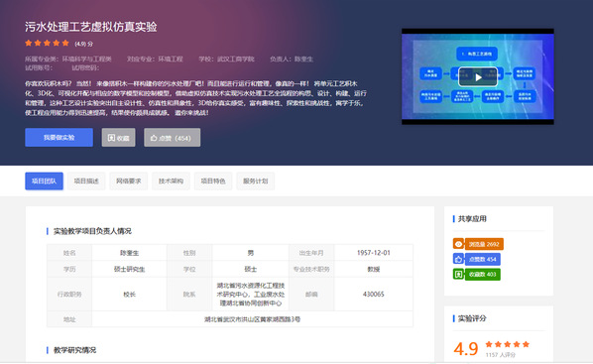Play the experiment intro video
The height and width of the screenshot is (364, 593).
(x=478, y=77)
